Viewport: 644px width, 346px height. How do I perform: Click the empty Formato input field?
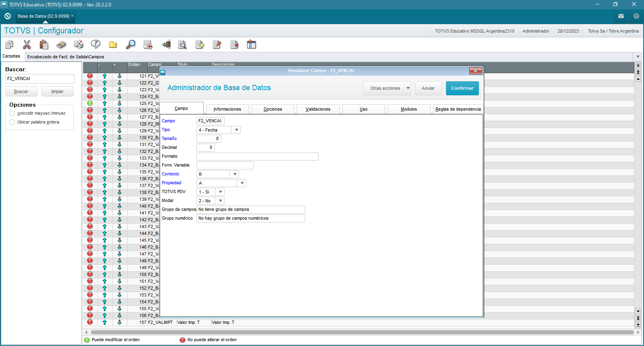258,156
